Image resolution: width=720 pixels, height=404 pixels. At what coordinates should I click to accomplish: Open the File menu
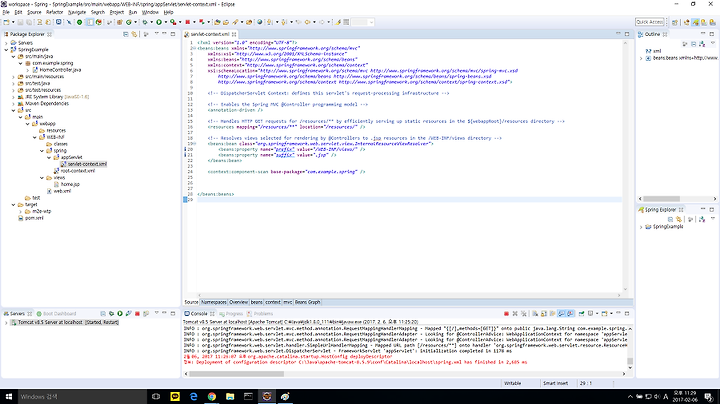point(6,12)
